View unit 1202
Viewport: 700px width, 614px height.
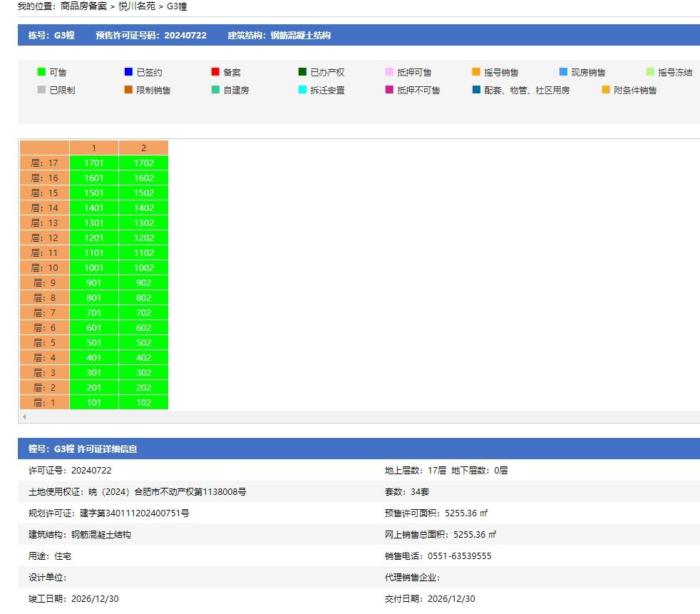pos(144,237)
